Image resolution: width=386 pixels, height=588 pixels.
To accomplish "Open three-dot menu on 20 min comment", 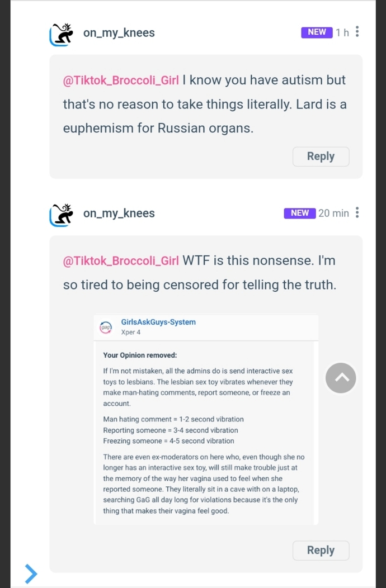I will (357, 212).
